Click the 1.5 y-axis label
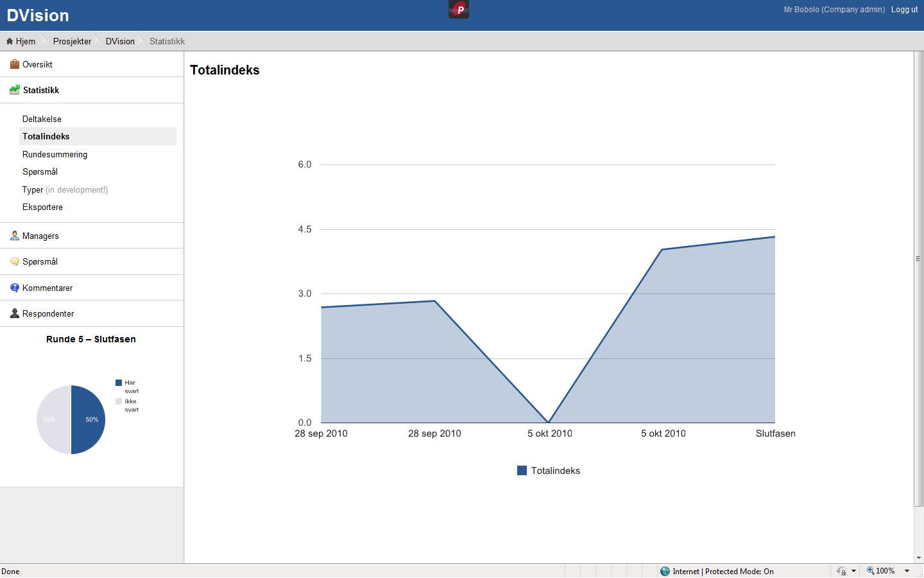Image resolution: width=924 pixels, height=578 pixels. click(x=305, y=358)
